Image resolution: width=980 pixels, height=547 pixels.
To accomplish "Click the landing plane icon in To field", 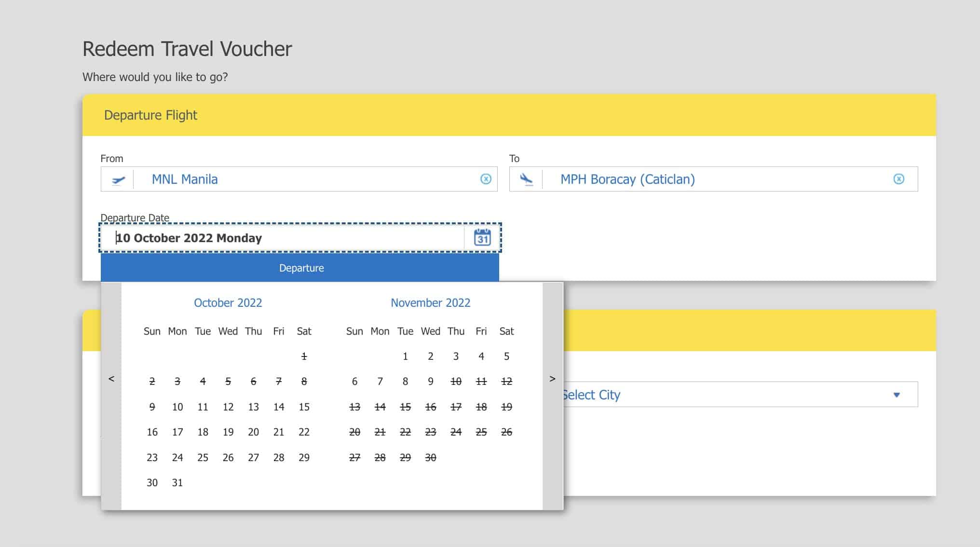I will click(526, 179).
